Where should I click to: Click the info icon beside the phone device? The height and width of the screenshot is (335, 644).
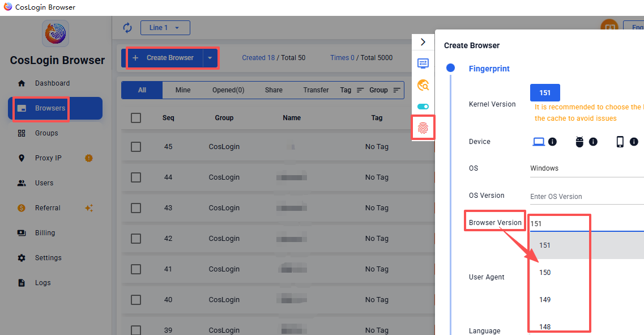pos(634,142)
